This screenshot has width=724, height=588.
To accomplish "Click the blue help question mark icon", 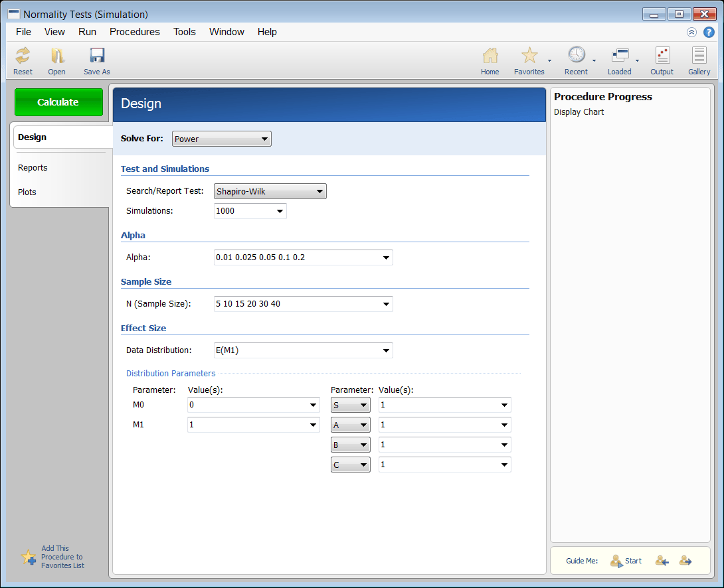I will click(709, 33).
